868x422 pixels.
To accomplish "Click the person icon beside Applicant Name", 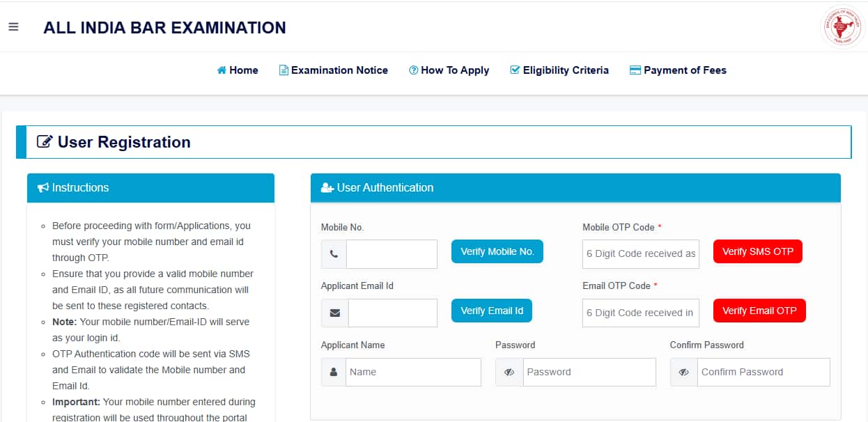I will click(x=334, y=372).
